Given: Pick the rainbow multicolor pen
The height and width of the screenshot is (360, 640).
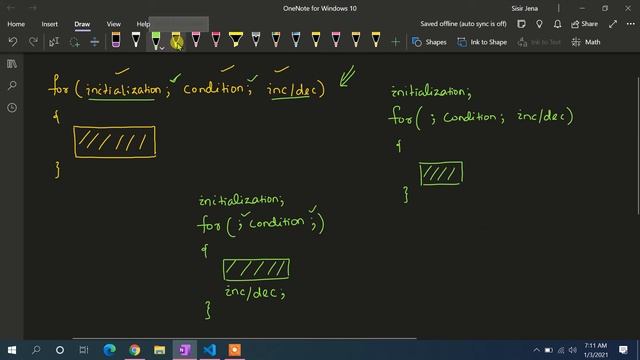Looking at the screenshot, I should (276, 40).
